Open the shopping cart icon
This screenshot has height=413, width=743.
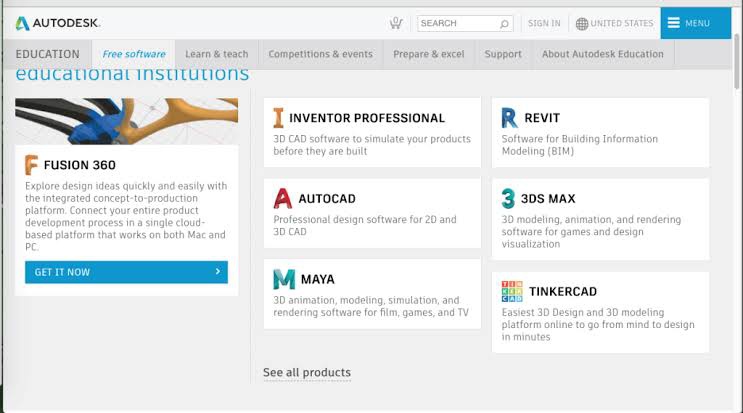click(396, 23)
